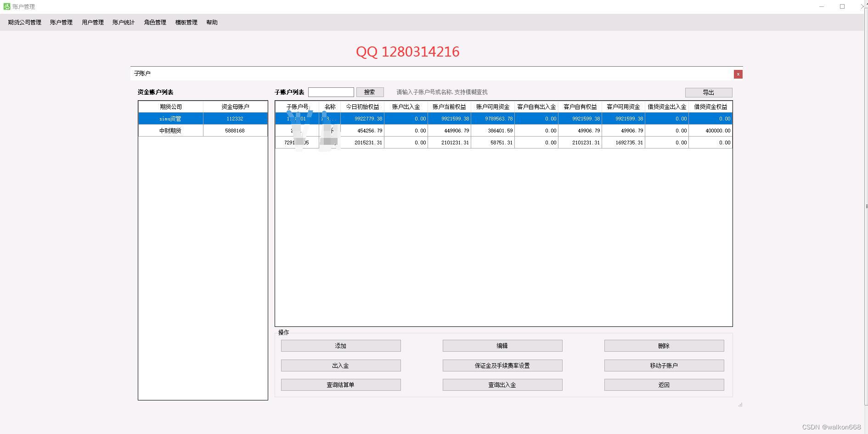Open the 期货公司管理 menu
The width and height of the screenshot is (868, 434).
point(25,22)
